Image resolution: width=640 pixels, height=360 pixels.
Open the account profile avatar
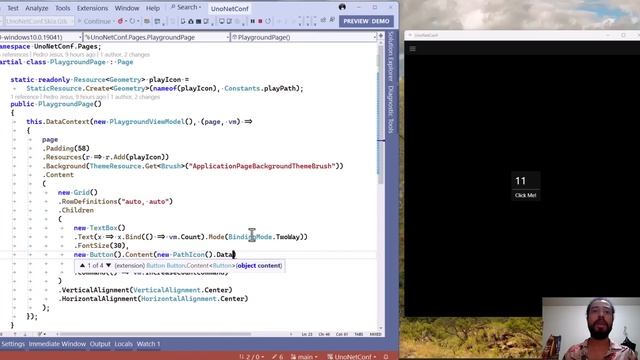[x=342, y=7]
